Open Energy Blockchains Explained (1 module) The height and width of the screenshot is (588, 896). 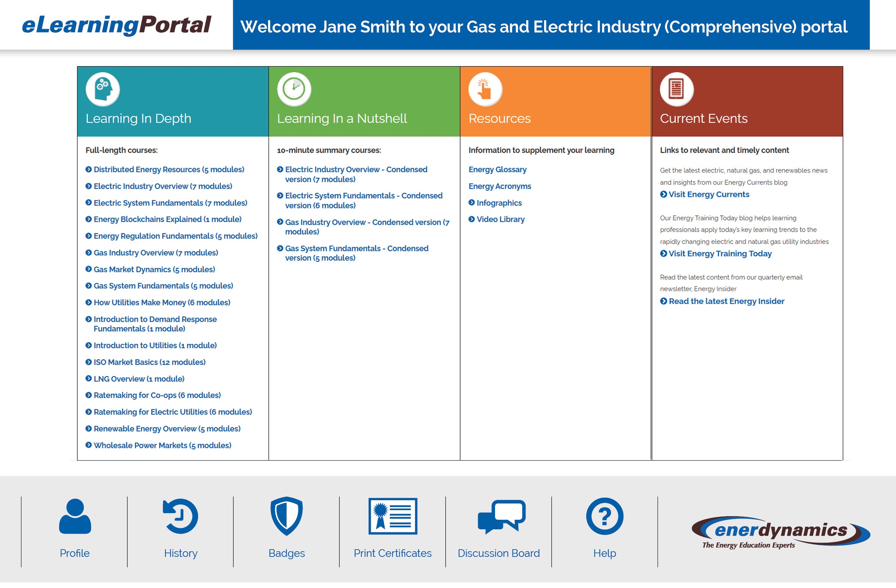point(168,219)
